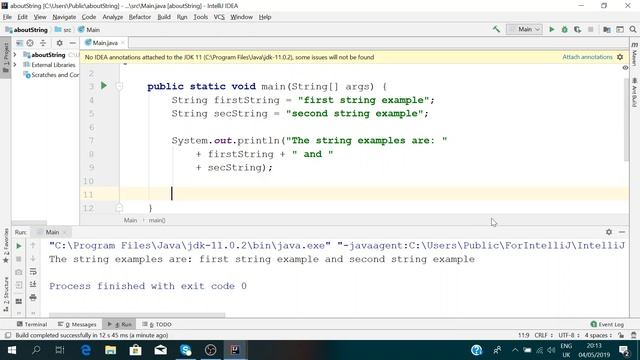Open the VCS menu
This screenshot has width=640, height=360.
click(219, 17)
